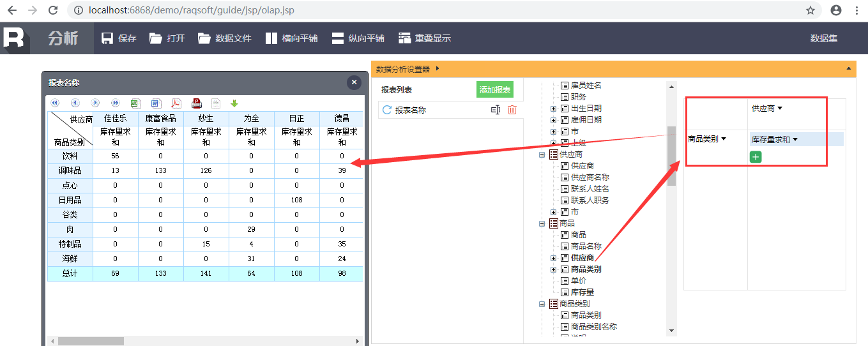Click the 调味品 row label
Image resolution: width=868 pixels, height=346 pixels.
click(x=70, y=170)
